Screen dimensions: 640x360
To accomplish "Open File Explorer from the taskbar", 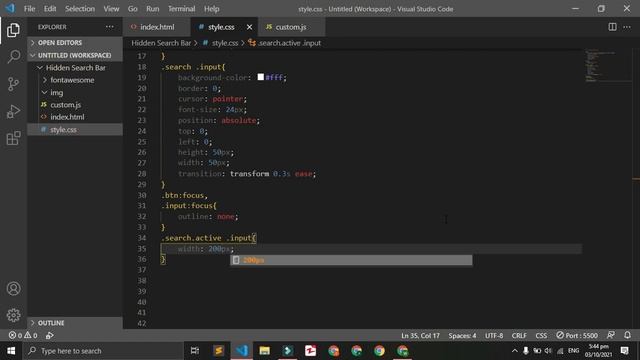I will pyautogui.click(x=264, y=351).
